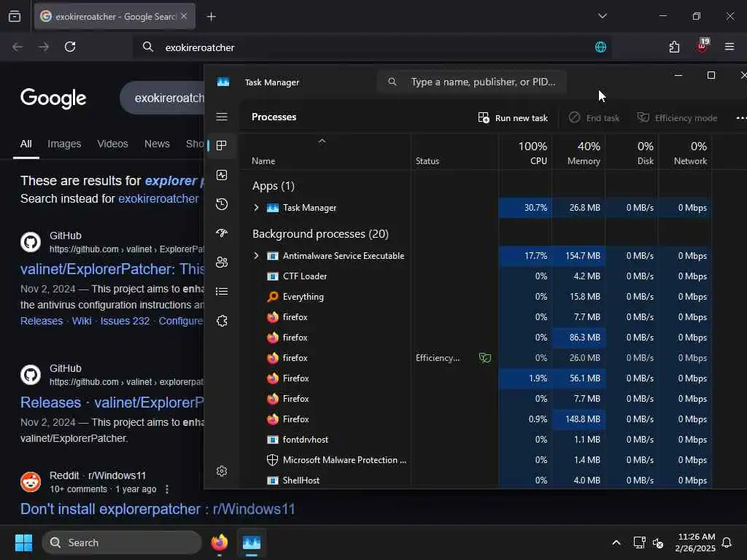Screen dimensions: 747x560
Task: Open Wiki link under ExplorerPatcher result
Action: [x=82, y=321]
